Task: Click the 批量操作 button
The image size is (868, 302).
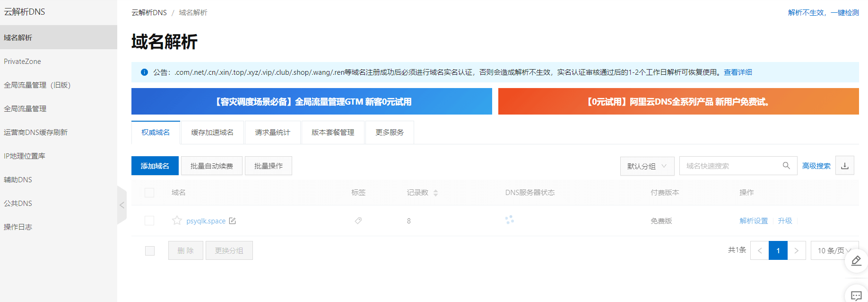Action: pyautogui.click(x=269, y=166)
